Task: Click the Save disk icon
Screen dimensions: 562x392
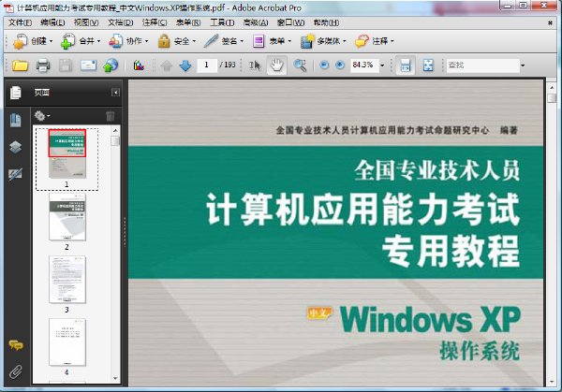Action: pos(66,65)
